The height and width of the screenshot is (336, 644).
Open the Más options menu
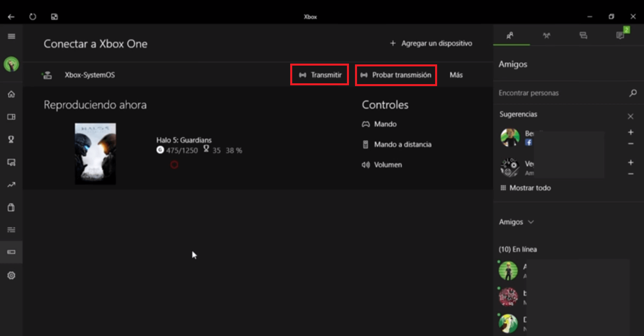456,75
